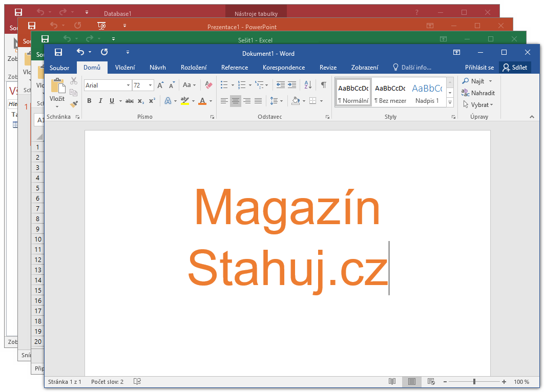Shrink font size with the small A icon
Screen dimensions: 544x392
tap(172, 85)
